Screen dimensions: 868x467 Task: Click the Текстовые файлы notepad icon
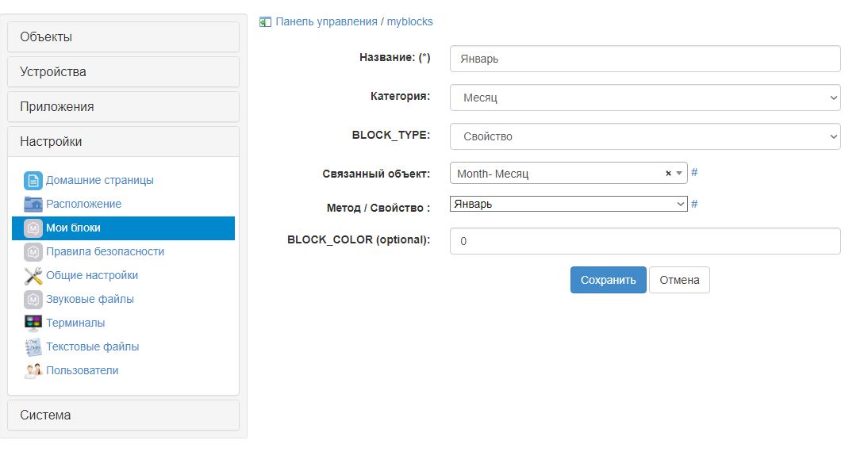pos(33,347)
